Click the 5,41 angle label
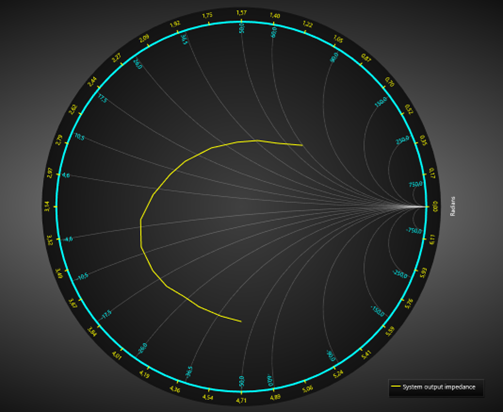The width and height of the screenshot is (503, 412). 366,355
